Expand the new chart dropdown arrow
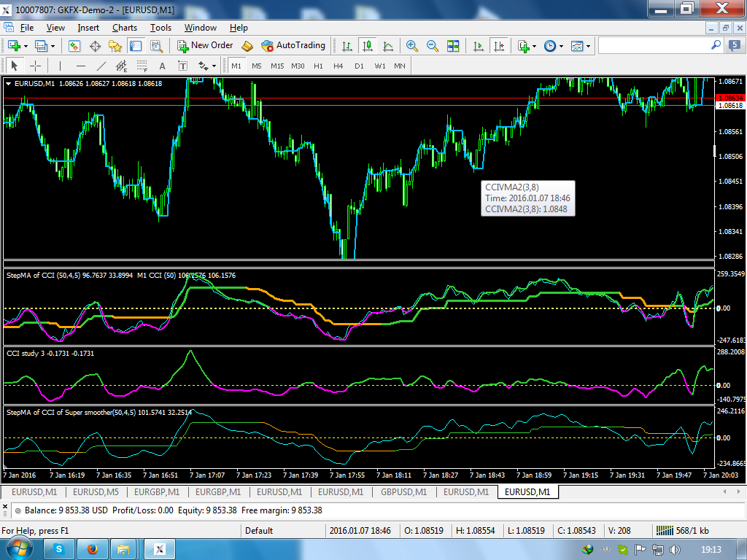747x560 pixels. (26, 46)
